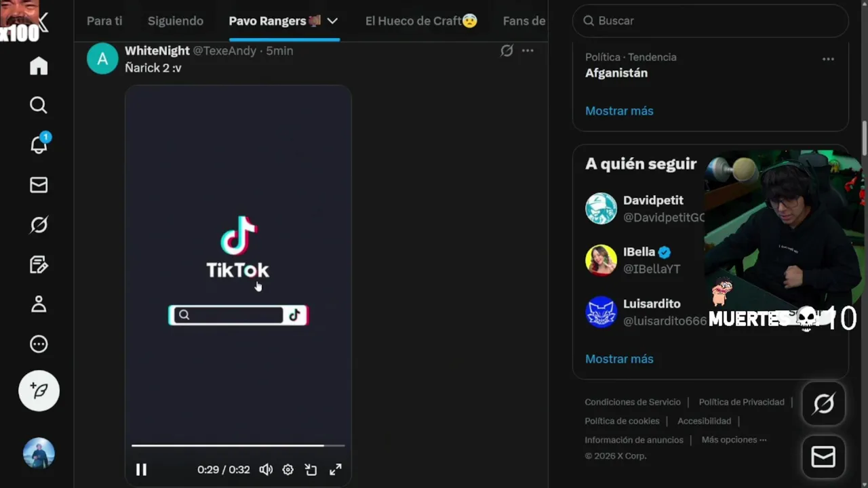Open Política de Privacidad link
This screenshot has height=488, width=868.
741,402
